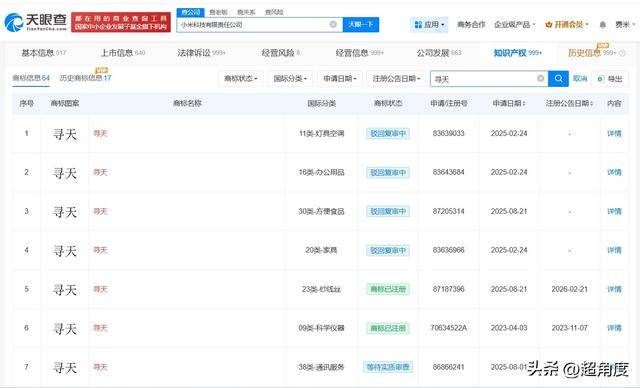The height and width of the screenshot is (388, 640).
Task: Click 取消 next to trademark search
Action: click(580, 78)
